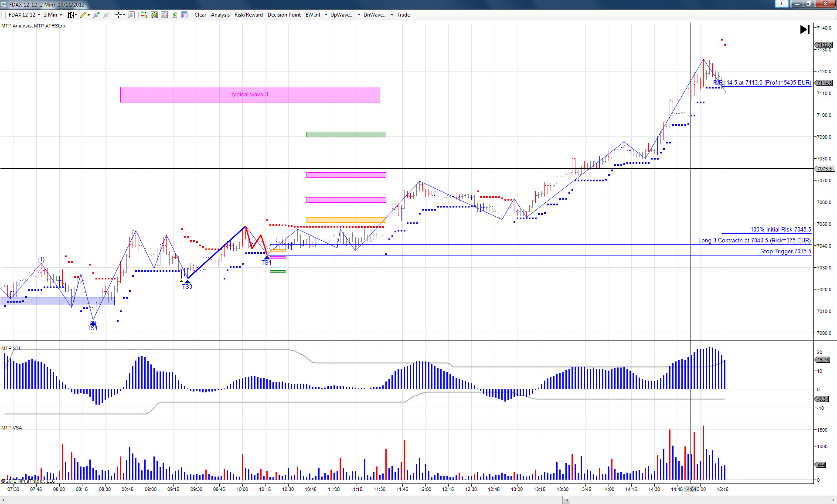
Task: Click the 7132.0 price marker
Action: pyautogui.click(x=823, y=45)
